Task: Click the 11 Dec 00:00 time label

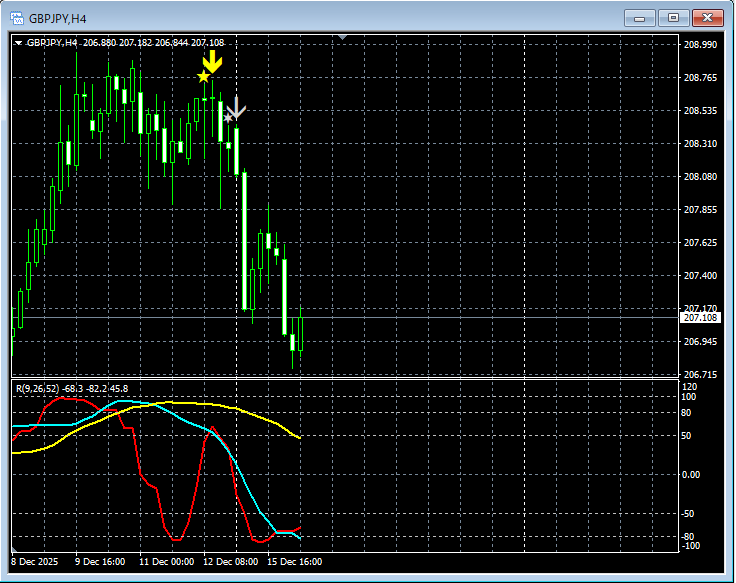Action: (x=167, y=562)
